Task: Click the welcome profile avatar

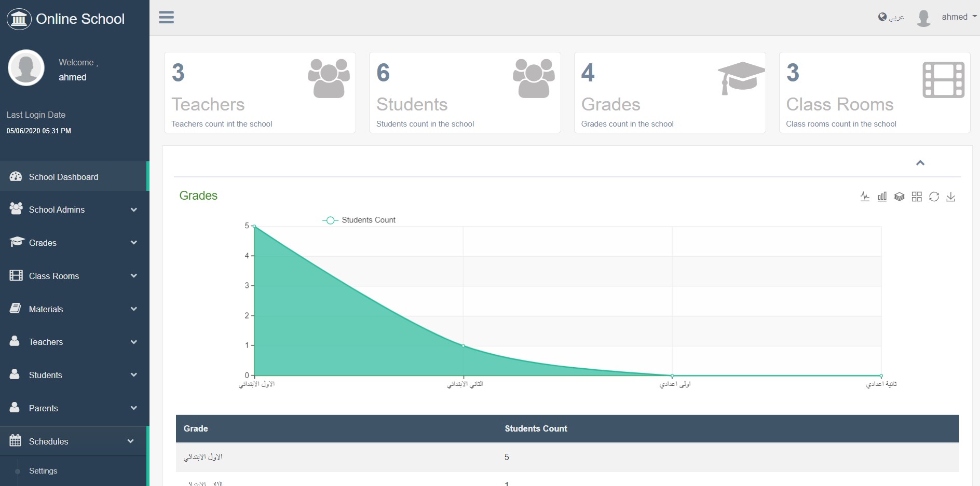Action: click(26, 67)
